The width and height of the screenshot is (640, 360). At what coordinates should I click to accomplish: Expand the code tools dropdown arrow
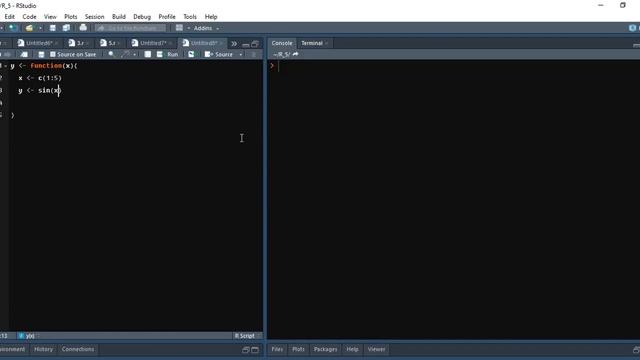pos(134,55)
